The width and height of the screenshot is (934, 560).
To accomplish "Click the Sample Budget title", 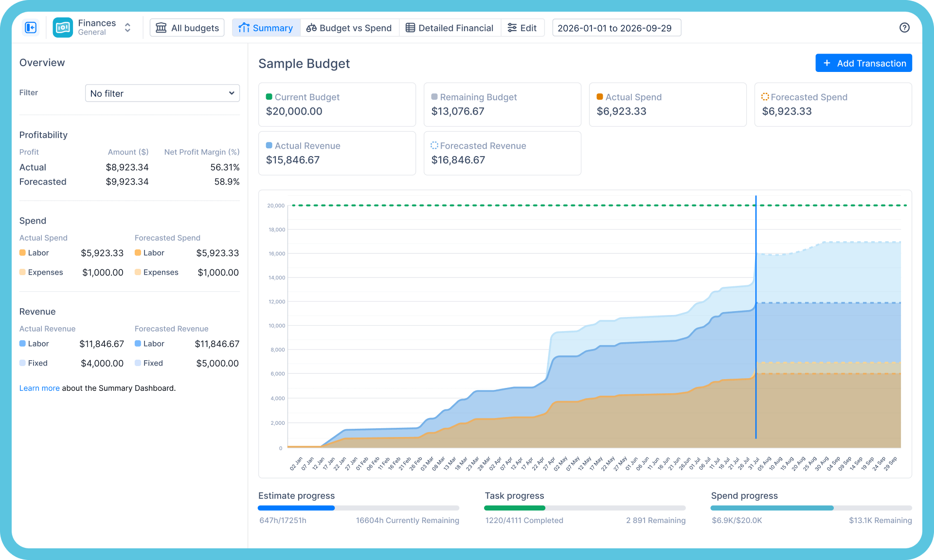I will [304, 64].
